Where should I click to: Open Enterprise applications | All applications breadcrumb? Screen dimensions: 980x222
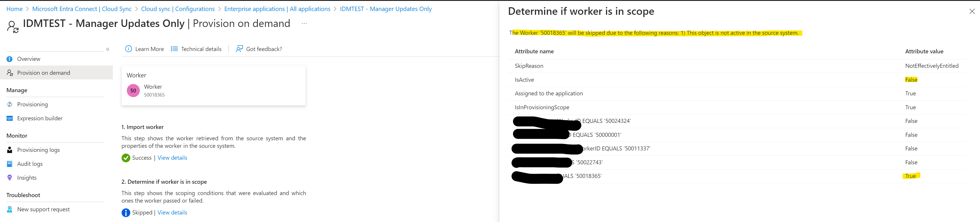pyautogui.click(x=277, y=9)
